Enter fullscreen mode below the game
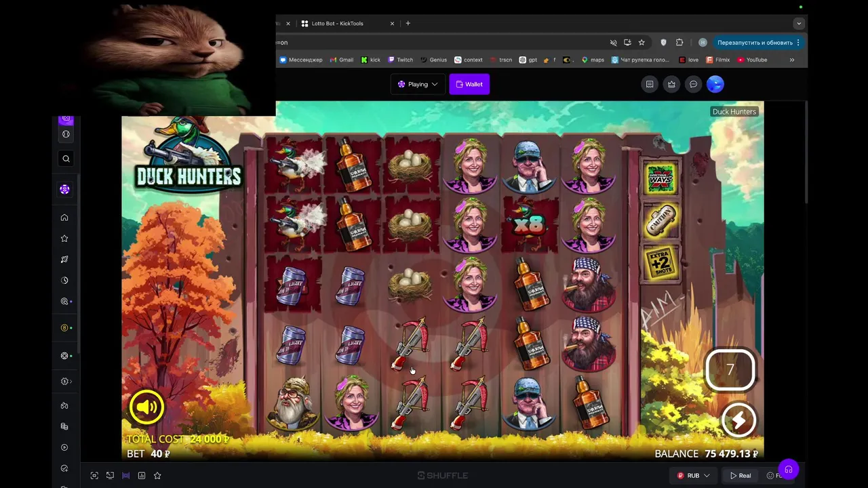Screen dimensions: 868x488 (x=94, y=476)
